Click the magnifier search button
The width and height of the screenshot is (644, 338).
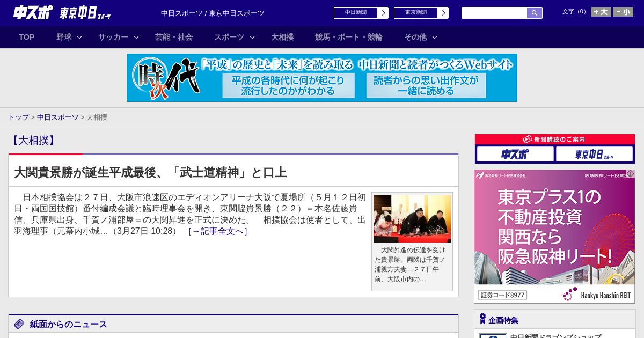pos(535,13)
